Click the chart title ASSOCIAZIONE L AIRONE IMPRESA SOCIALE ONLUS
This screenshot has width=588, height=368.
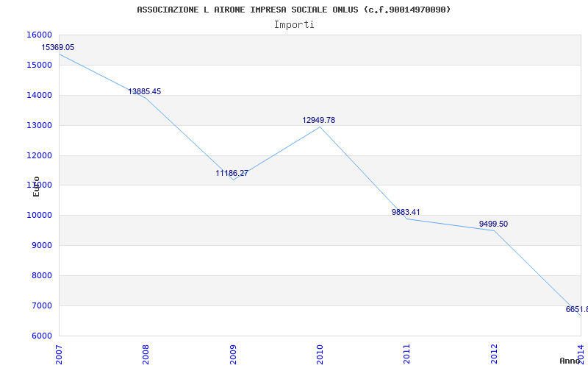point(293,10)
